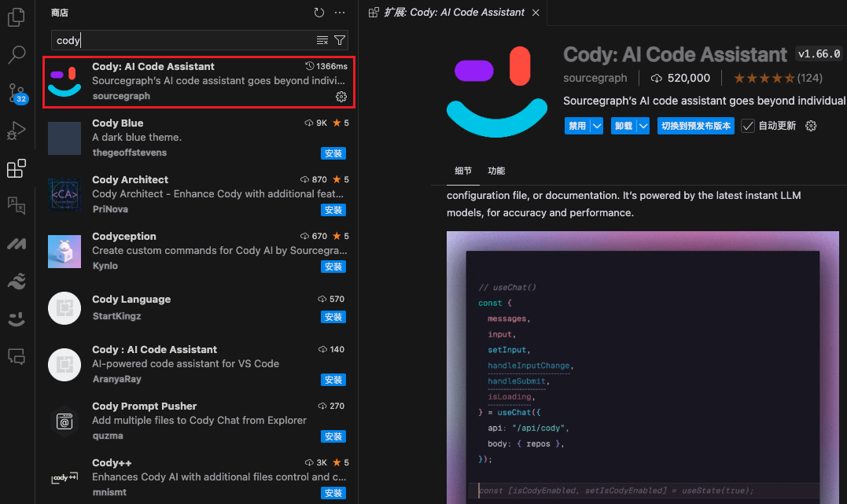This screenshot has width=847, height=504.
Task: Click the code demo image in details
Action: click(643, 367)
